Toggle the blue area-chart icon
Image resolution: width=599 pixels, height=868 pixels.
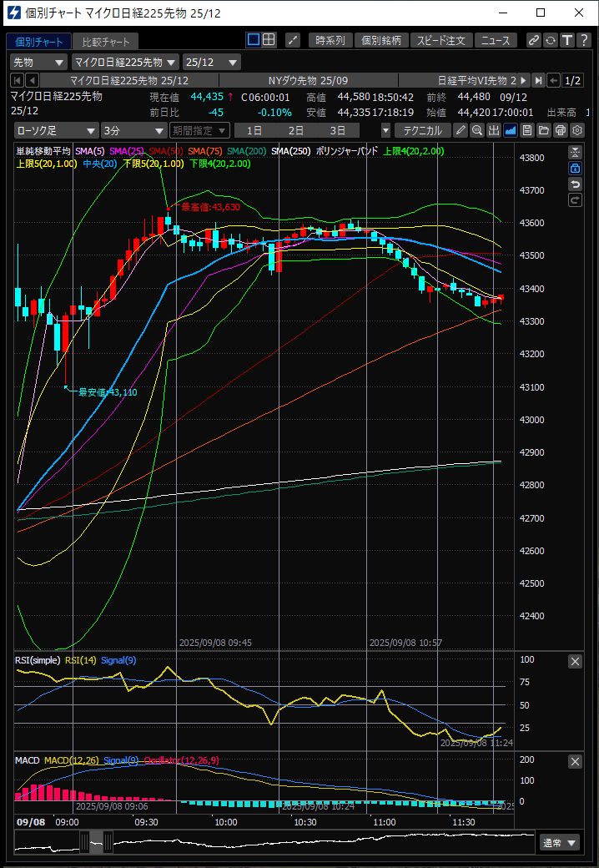coord(511,131)
